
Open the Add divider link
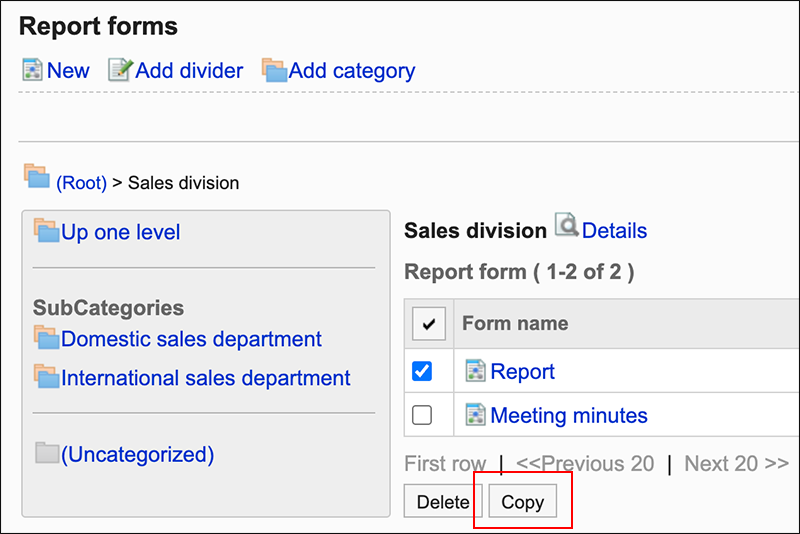point(189,70)
